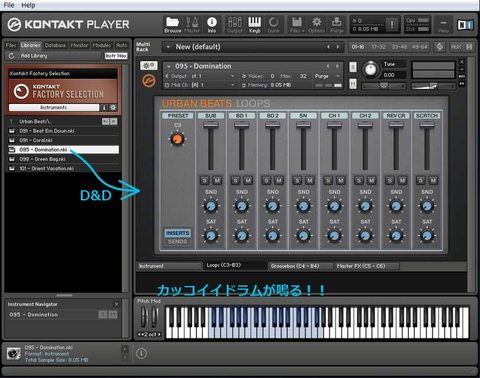This screenshot has height=378, width=480.
Task: Select the 17-32 channel page button
Action: point(378,47)
